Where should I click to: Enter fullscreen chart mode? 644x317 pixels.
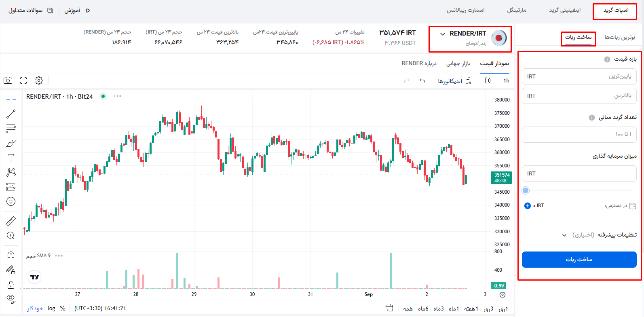point(23,80)
